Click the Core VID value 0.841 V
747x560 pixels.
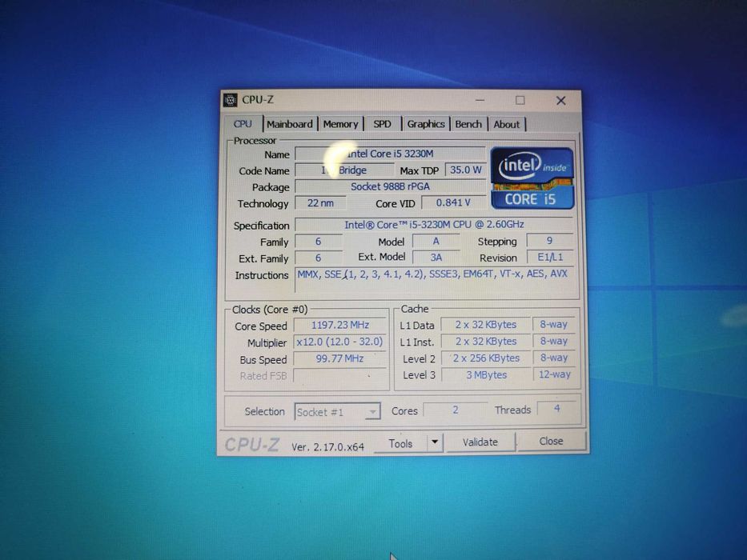453,203
